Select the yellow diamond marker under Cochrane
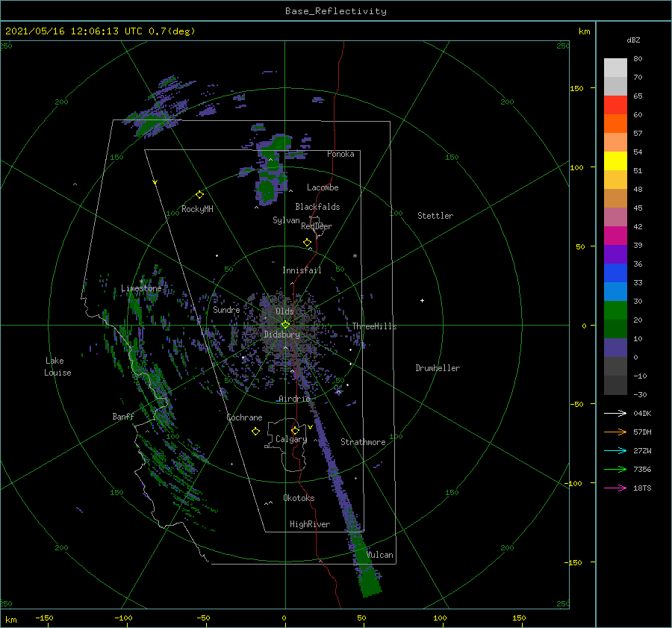 (255, 432)
